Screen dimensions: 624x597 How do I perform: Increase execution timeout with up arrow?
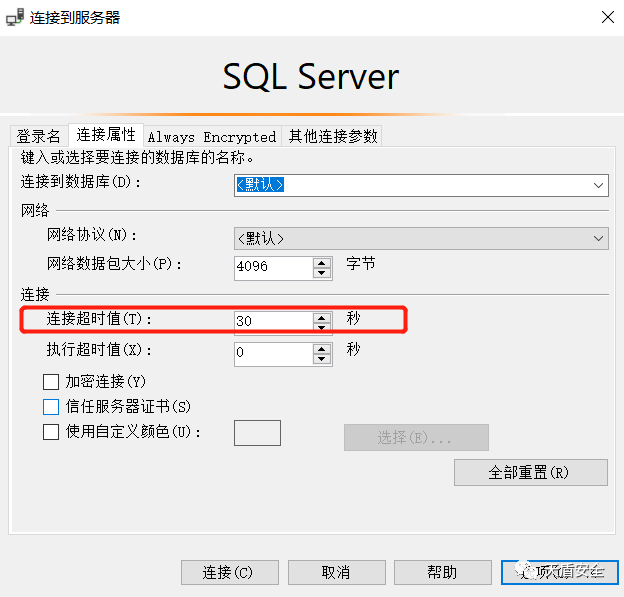322,347
